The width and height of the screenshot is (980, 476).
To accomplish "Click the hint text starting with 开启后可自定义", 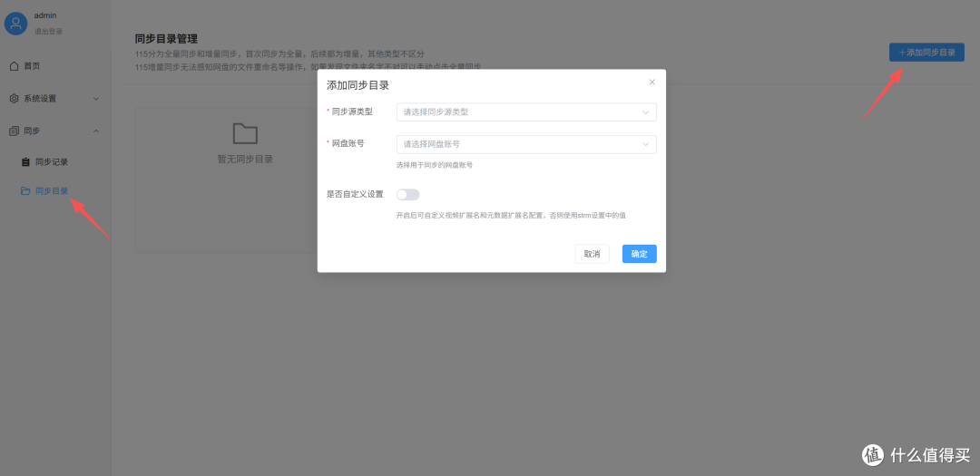I will click(x=511, y=216).
